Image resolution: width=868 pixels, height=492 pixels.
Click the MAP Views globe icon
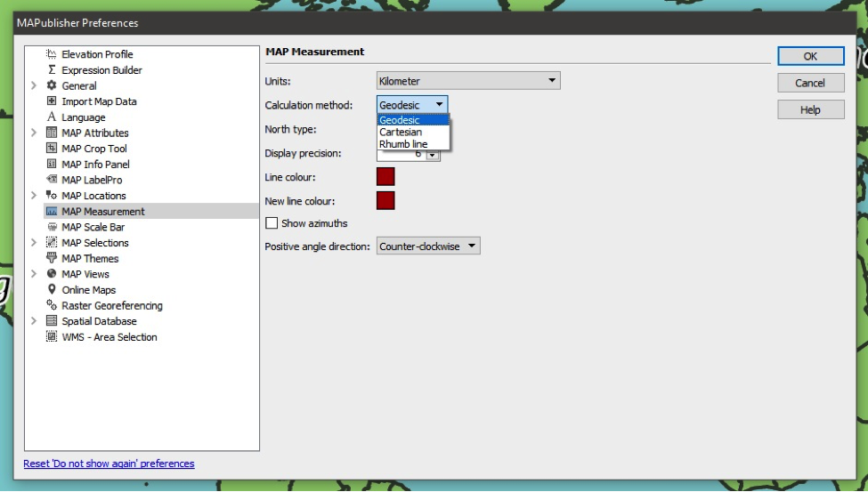52,274
